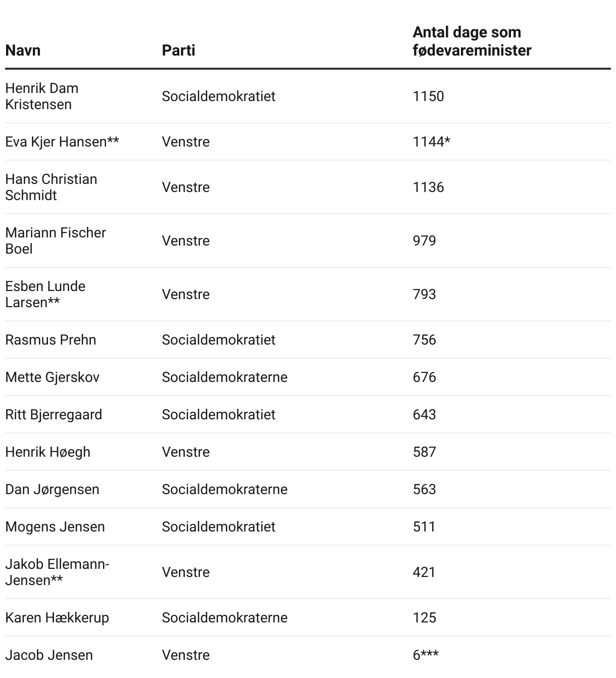Click Ritt Bjerregaard's name
616x678 pixels.
[54, 414]
